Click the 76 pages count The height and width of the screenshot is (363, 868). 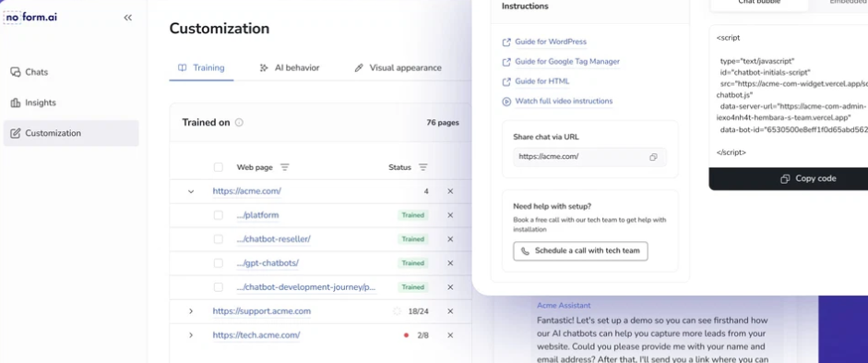click(x=443, y=123)
